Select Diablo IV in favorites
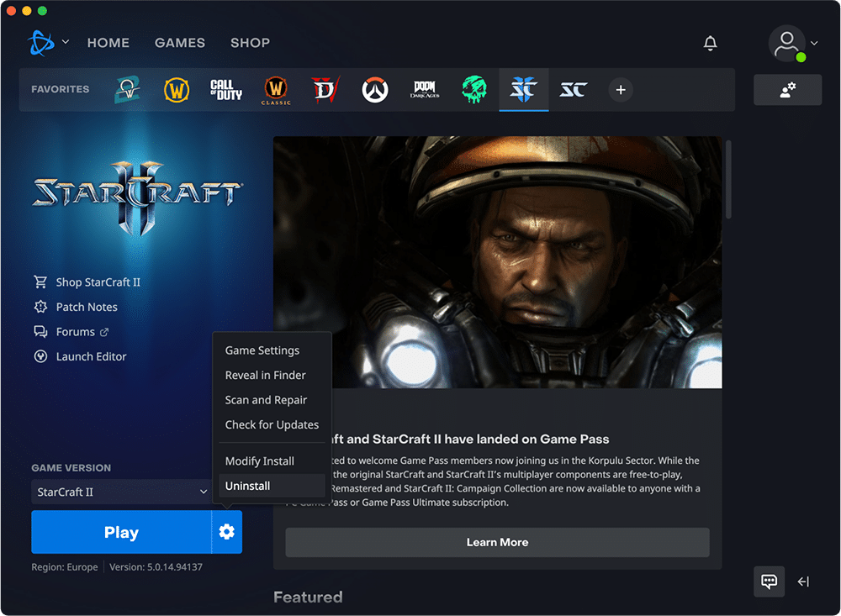Image resolution: width=841 pixels, height=616 pixels. 325,90
